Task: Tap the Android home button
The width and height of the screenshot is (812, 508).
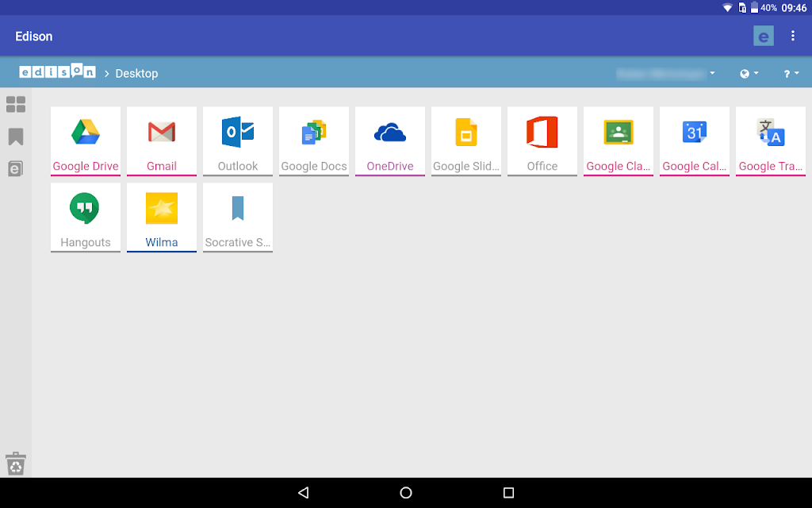Action: [406, 492]
